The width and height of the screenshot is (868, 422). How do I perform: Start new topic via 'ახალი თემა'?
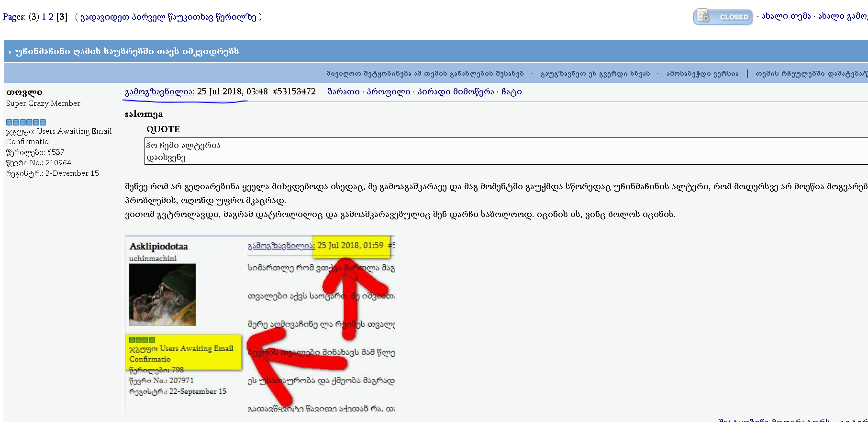coord(786,16)
